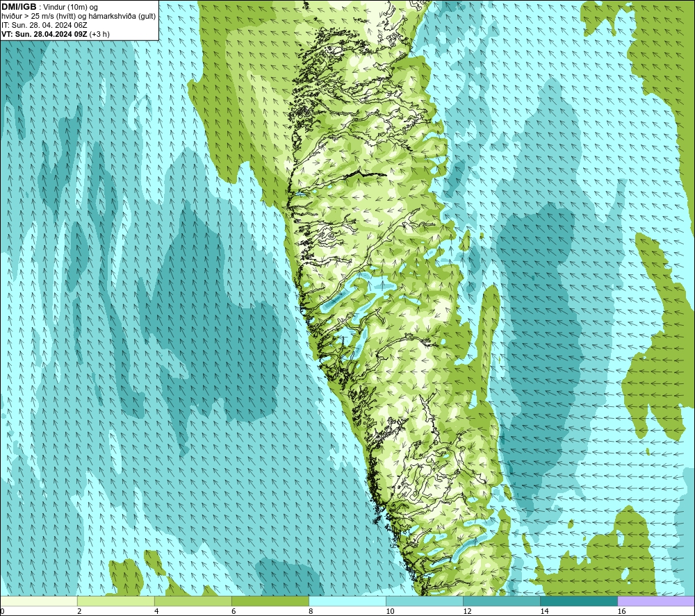This screenshot has width=695, height=616.
Task: Click the "16" scale label
Action: [622, 612]
